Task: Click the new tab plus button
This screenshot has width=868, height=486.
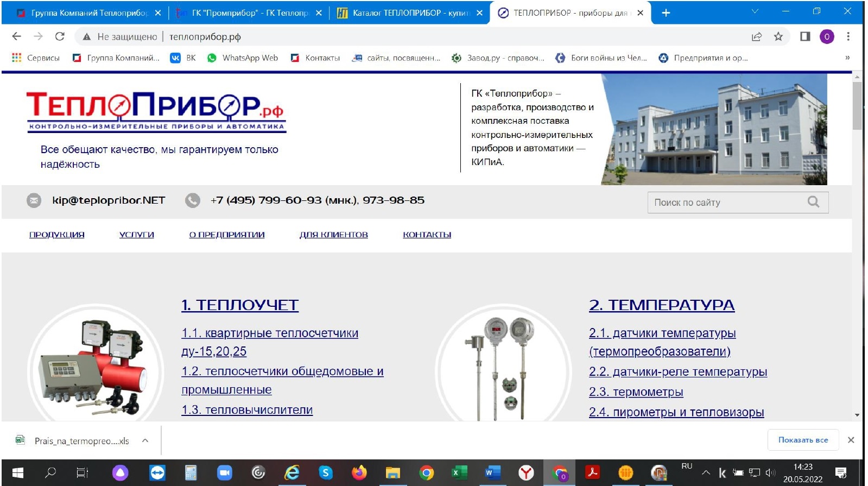Action: pos(666,12)
